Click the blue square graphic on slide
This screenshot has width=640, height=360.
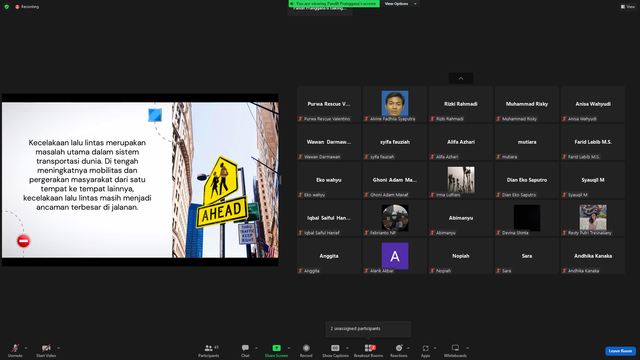(x=155, y=115)
